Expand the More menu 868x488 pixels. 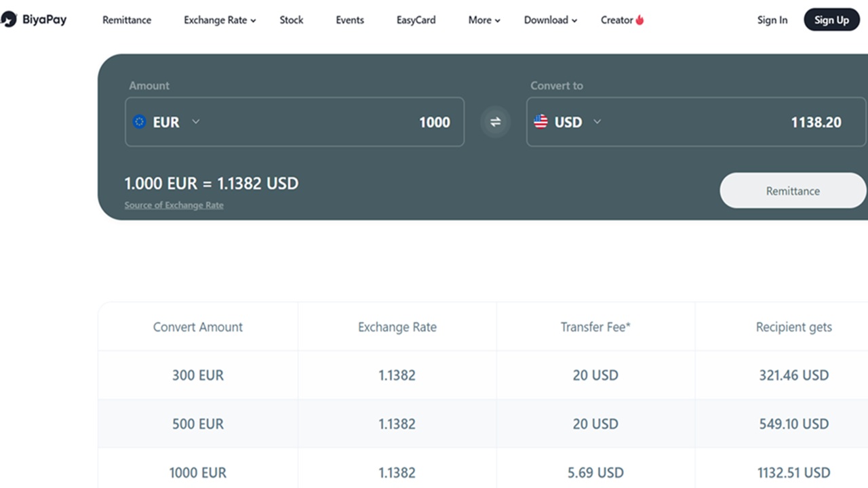[x=483, y=20]
